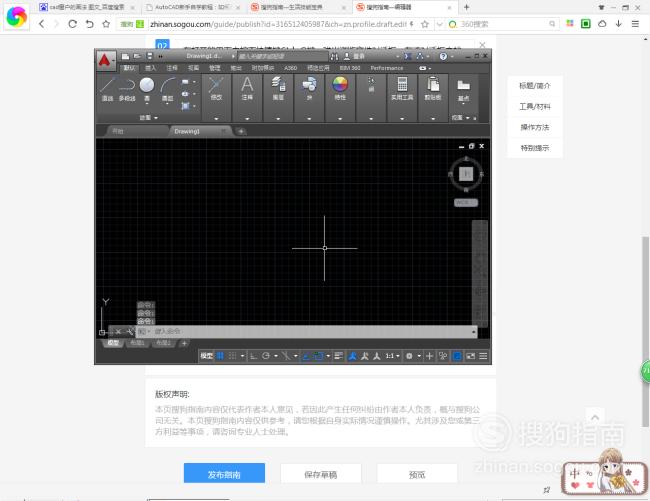650x501 pixels.
Task: Click the New drawing icon in the AutoCAD quick access toolbar
Action: pos(126,56)
